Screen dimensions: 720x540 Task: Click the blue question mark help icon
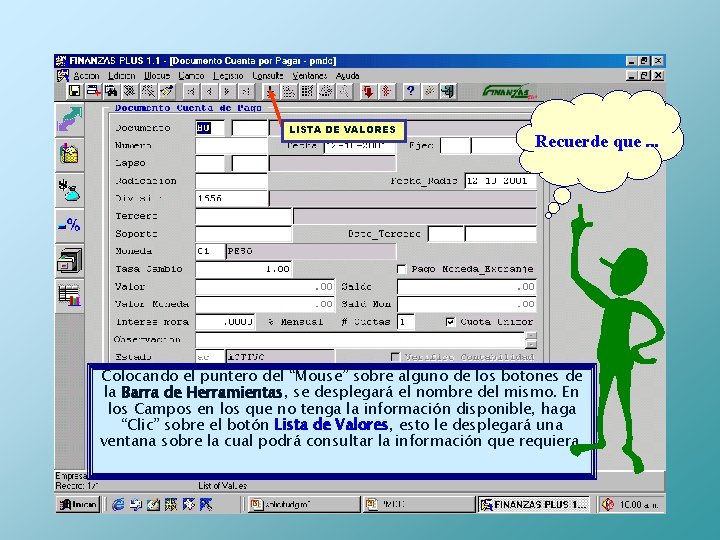(411, 91)
